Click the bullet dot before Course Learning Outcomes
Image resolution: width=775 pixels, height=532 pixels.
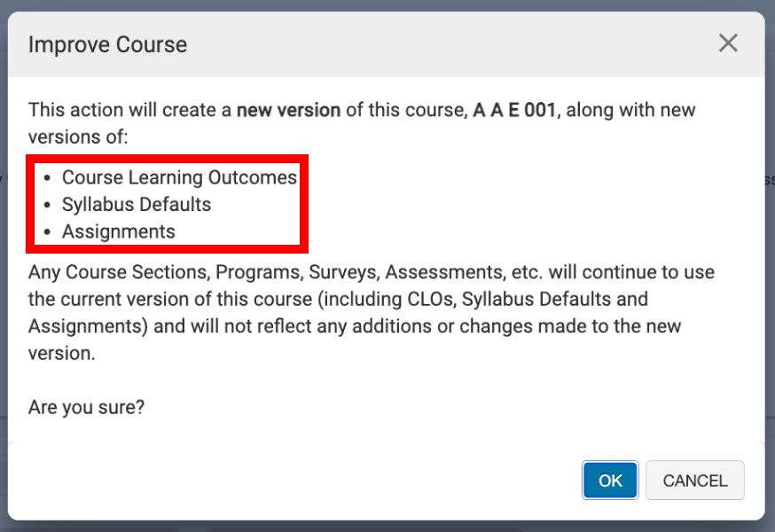coord(47,178)
